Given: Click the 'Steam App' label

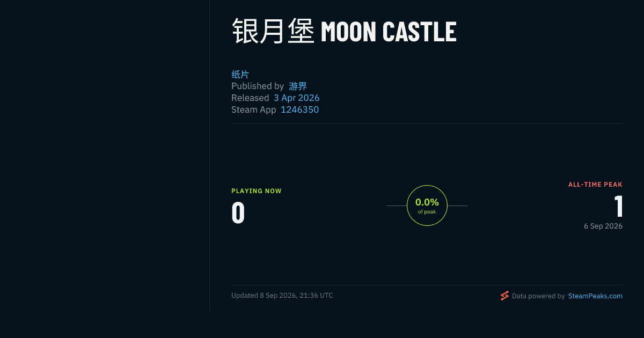Looking at the screenshot, I should [x=254, y=109].
